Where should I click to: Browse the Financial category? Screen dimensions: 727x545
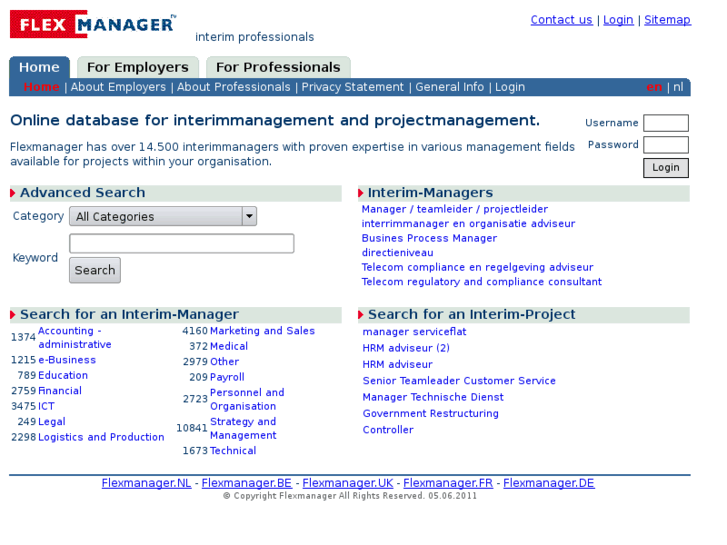(60, 391)
